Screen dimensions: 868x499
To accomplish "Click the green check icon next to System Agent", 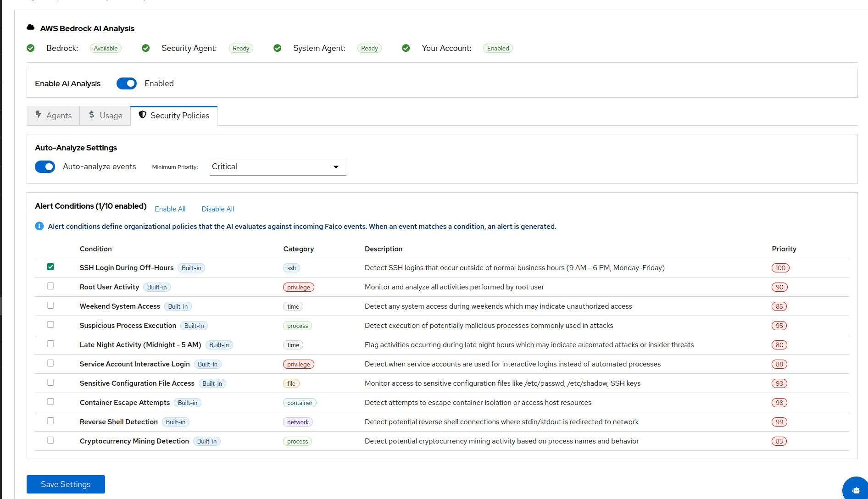I will (x=278, y=48).
